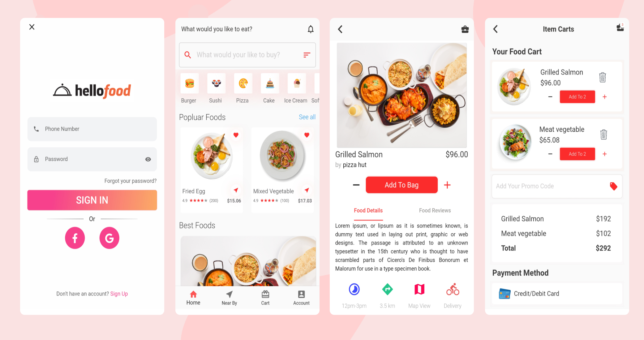644x340 pixels.
Task: Click Add To Bag button
Action: click(x=402, y=185)
